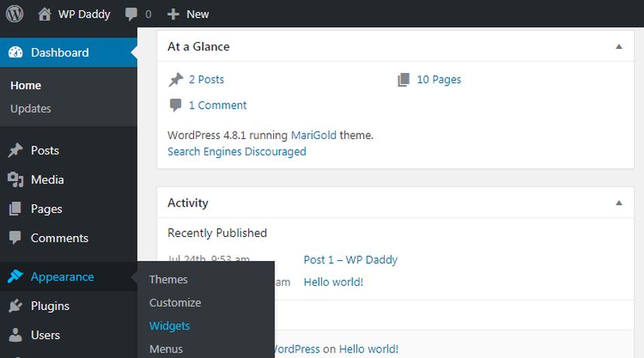The height and width of the screenshot is (358, 644).
Task: Collapse the Activity panel
Action: click(x=618, y=203)
